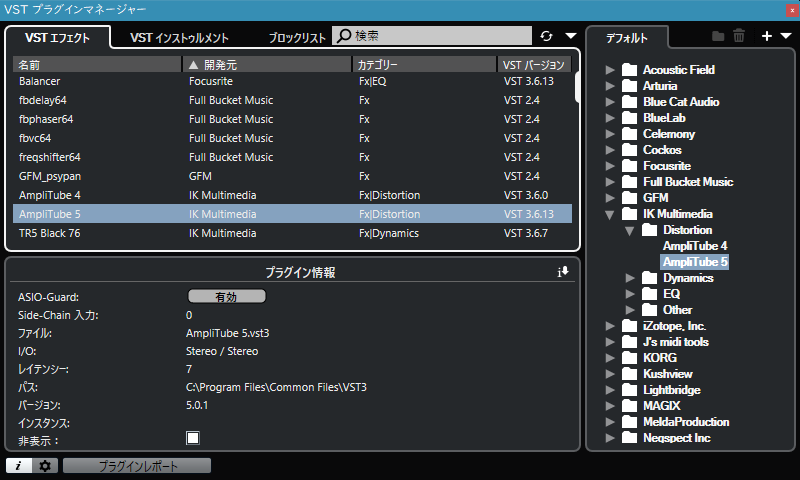Click the Lightbridge folder icon
Viewport: 800px width, 480px height.
coord(630,390)
